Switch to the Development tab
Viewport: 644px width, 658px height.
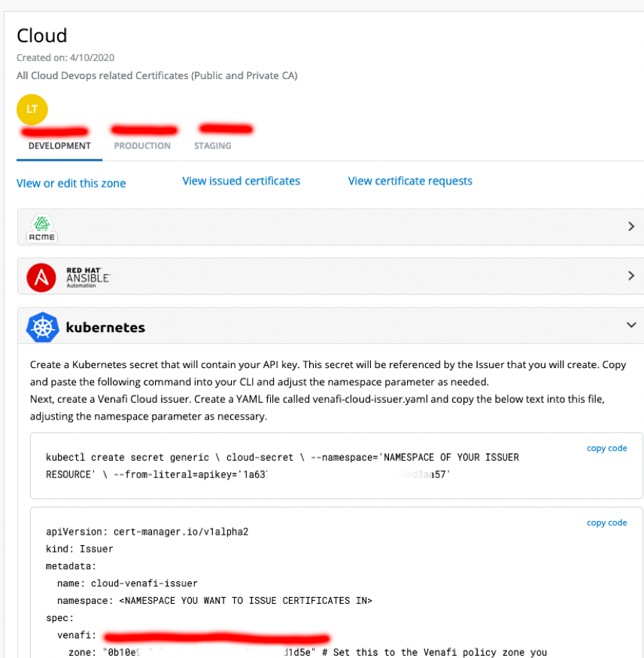point(59,146)
